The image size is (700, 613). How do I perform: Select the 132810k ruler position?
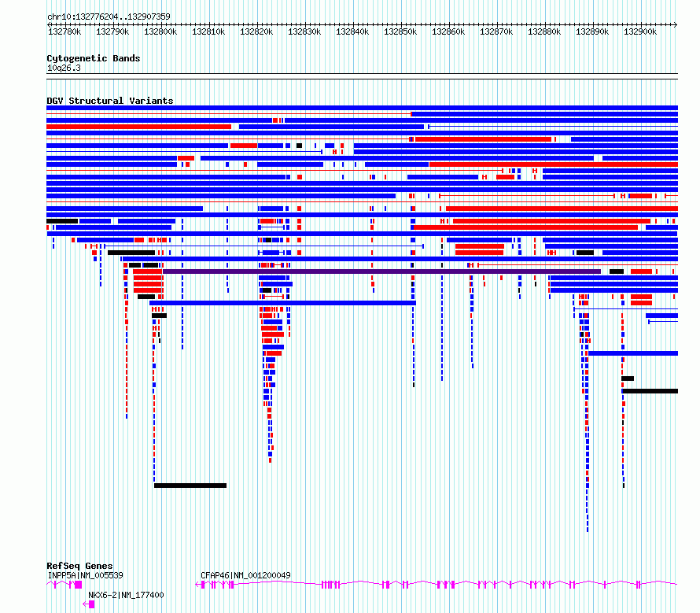pyautogui.click(x=208, y=31)
